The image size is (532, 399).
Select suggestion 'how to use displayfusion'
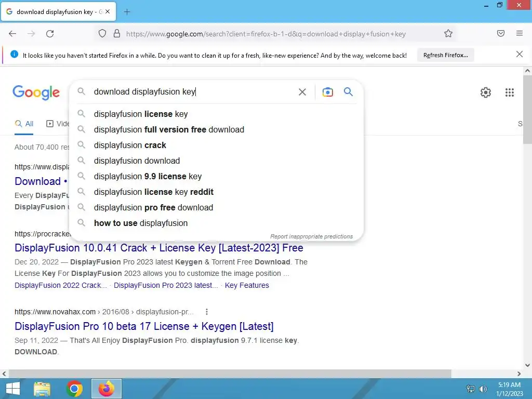click(216, 223)
